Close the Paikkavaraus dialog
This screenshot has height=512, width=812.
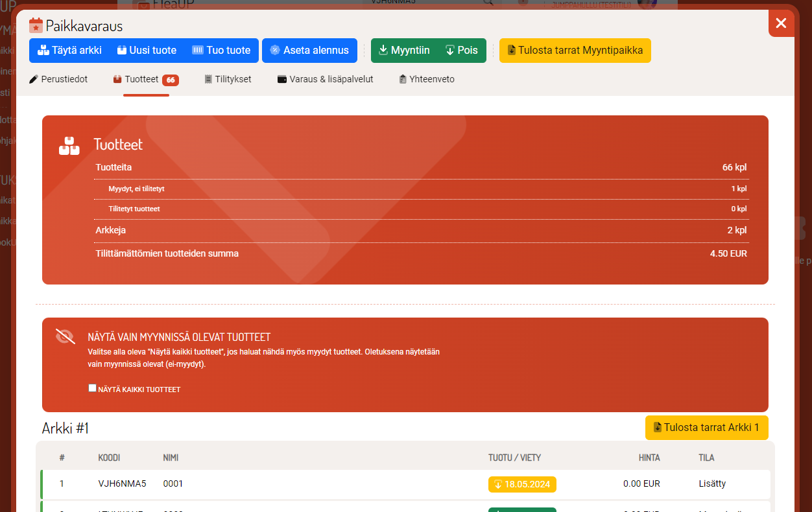pos(781,23)
